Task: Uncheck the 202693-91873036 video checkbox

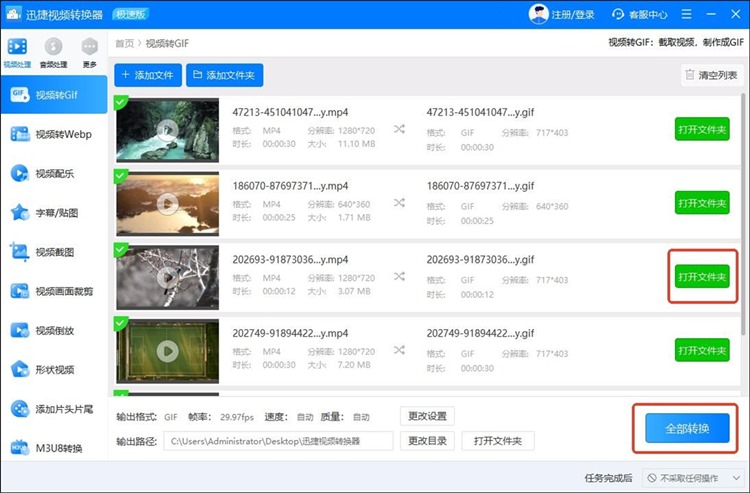Action: click(x=121, y=249)
